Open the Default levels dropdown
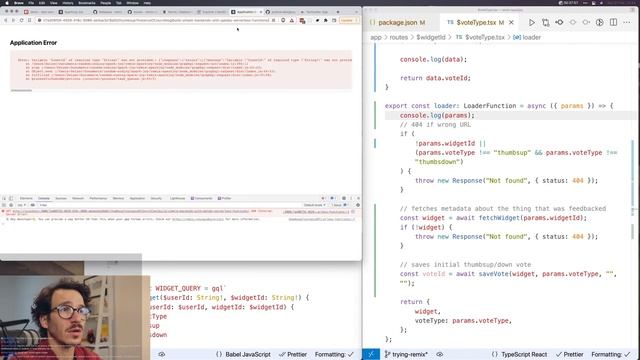640x360 pixels. click(x=314, y=205)
